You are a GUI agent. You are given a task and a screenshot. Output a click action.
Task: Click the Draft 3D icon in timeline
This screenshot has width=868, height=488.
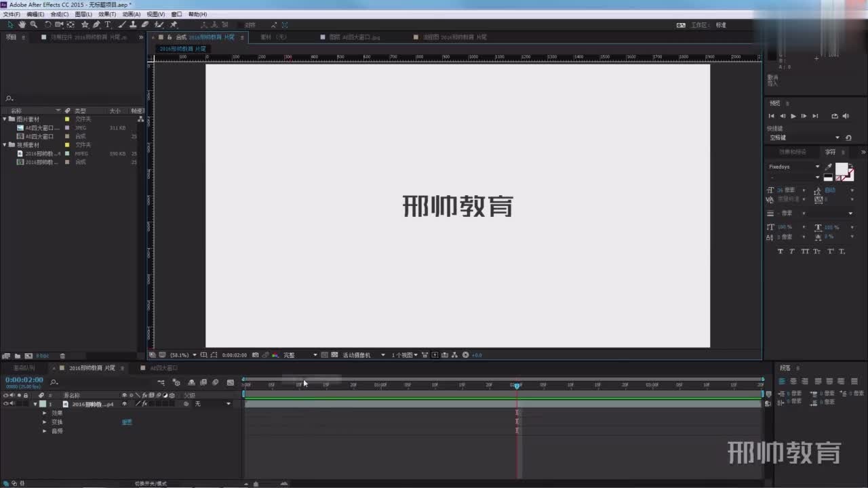[x=176, y=383]
